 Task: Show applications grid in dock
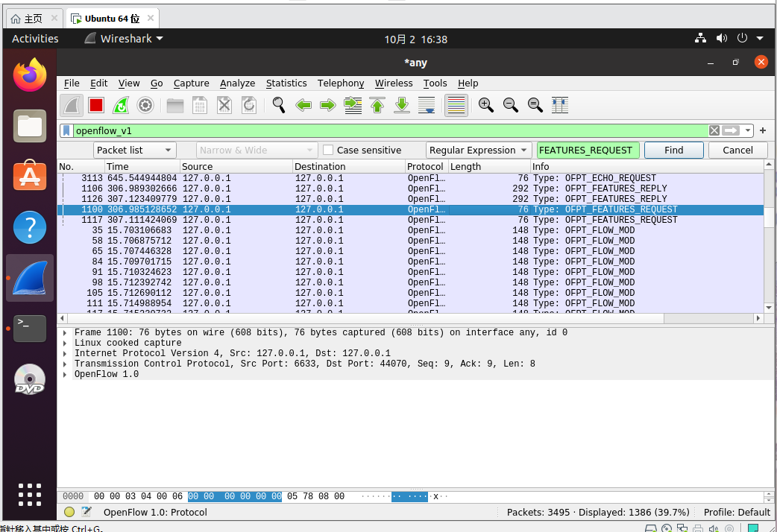coord(30,494)
